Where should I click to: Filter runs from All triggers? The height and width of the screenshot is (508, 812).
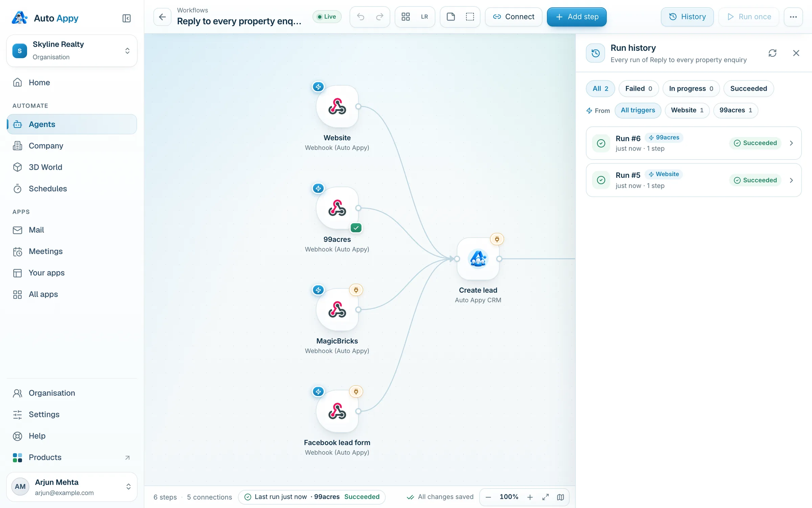click(638, 110)
